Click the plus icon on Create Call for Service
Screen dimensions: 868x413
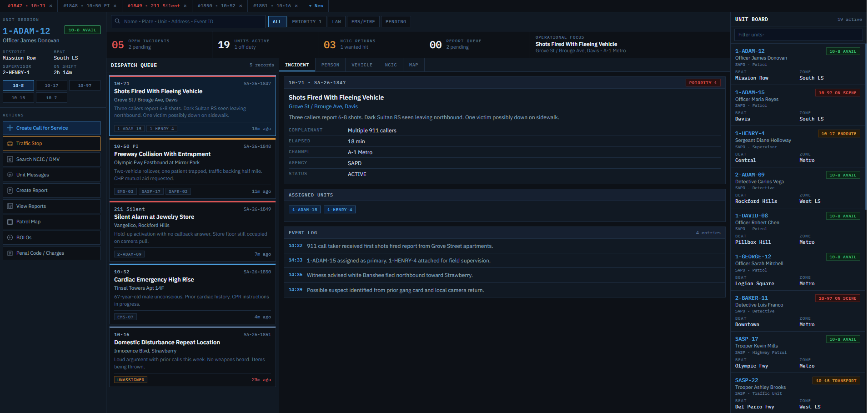coord(10,128)
